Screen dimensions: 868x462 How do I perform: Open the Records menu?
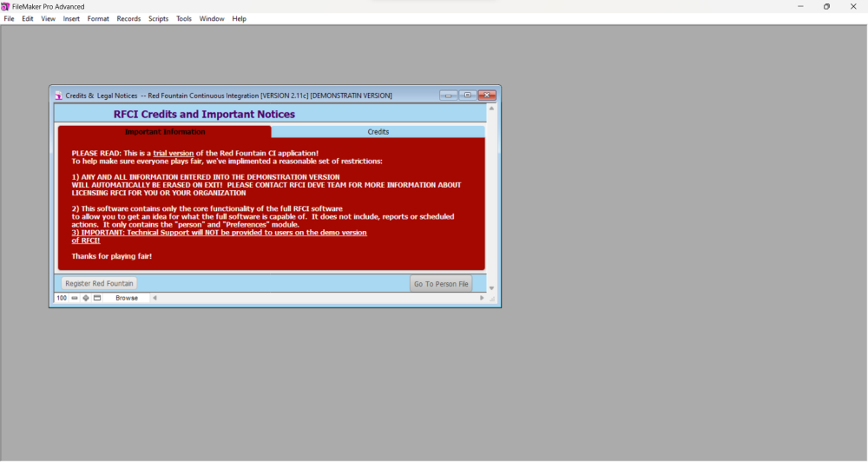(128, 18)
